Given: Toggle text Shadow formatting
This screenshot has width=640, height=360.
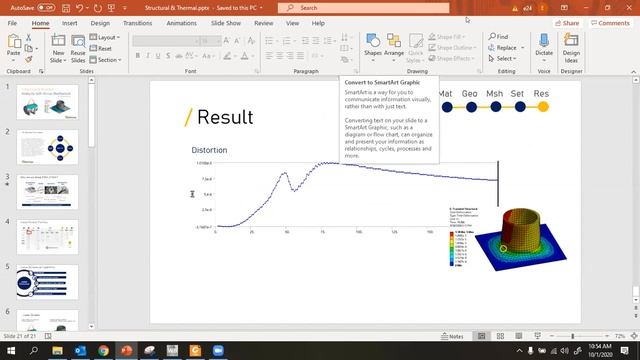Looking at the screenshot, I should click(x=168, y=56).
